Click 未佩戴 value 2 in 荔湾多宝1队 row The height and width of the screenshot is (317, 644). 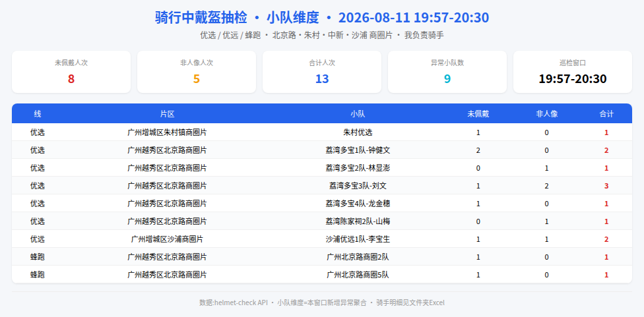pyautogui.click(x=478, y=150)
